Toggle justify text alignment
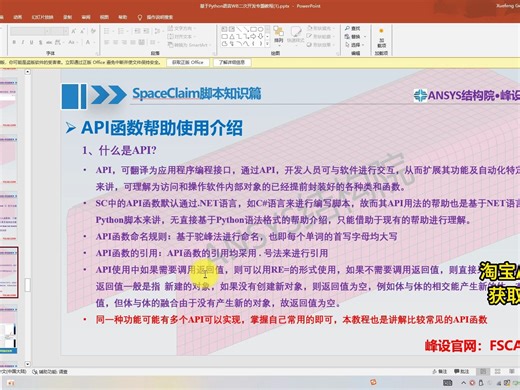The height and width of the screenshot is (390, 520). pos(133,42)
